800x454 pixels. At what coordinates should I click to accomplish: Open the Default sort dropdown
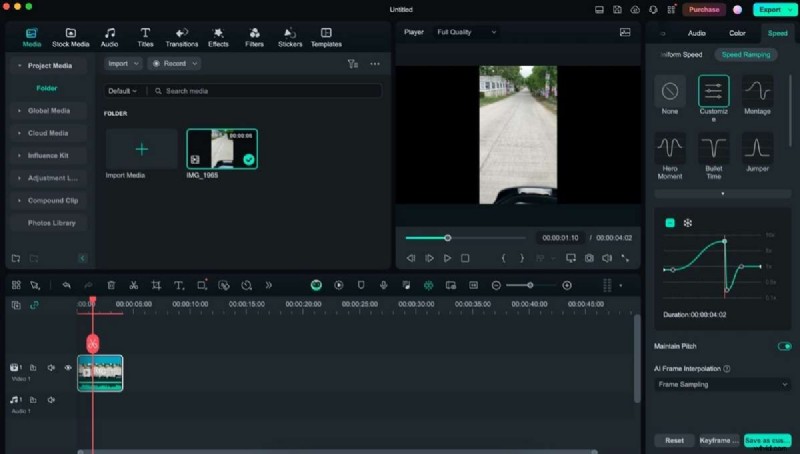coord(122,91)
